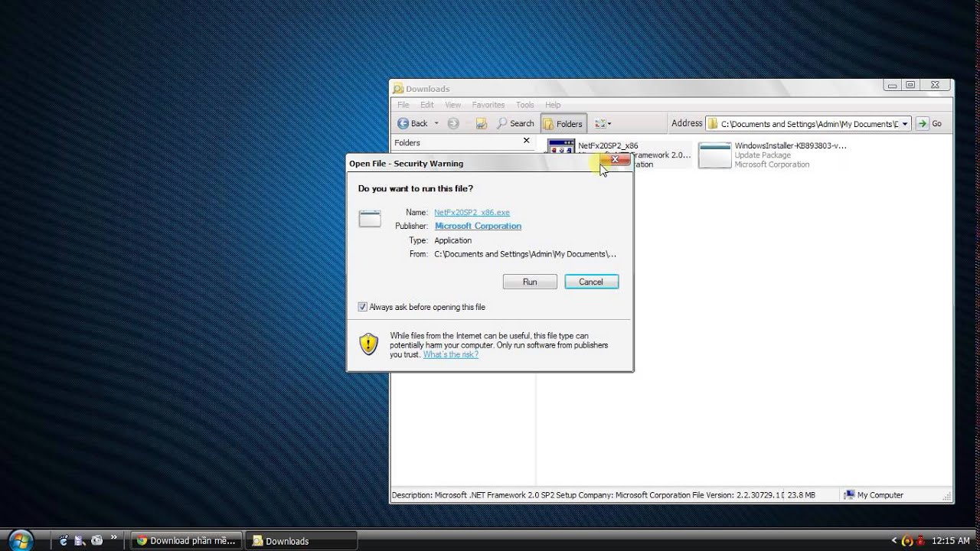Image resolution: width=980 pixels, height=551 pixels.
Task: Click the Forward arrow in Explorer toolbar
Action: (453, 123)
